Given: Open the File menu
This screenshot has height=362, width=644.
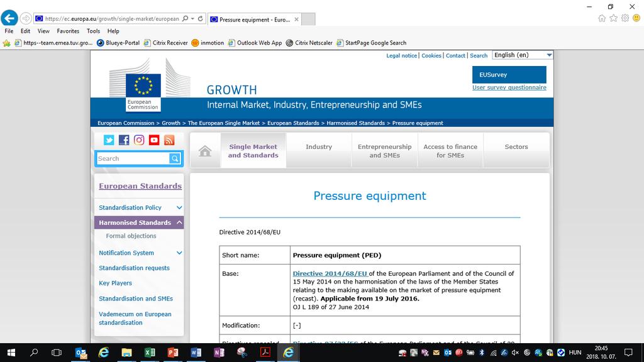Looking at the screenshot, I should 9,31.
